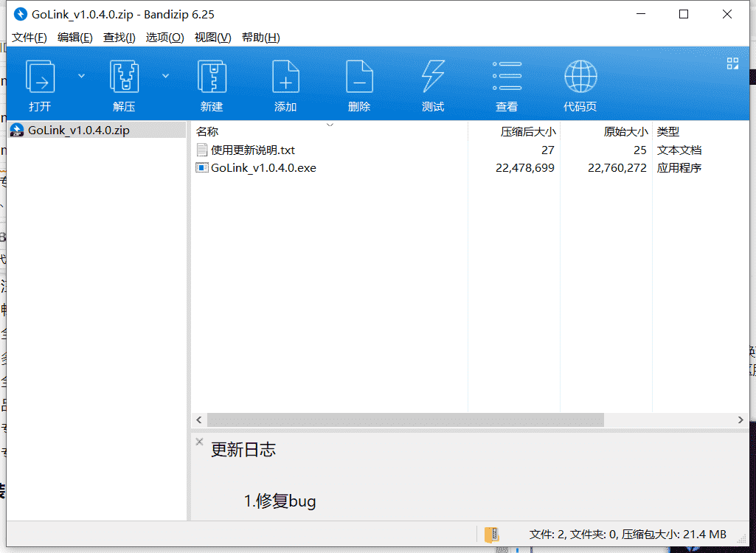Click the Open (打开) toolbar icon
756x553 pixels.
tap(40, 76)
